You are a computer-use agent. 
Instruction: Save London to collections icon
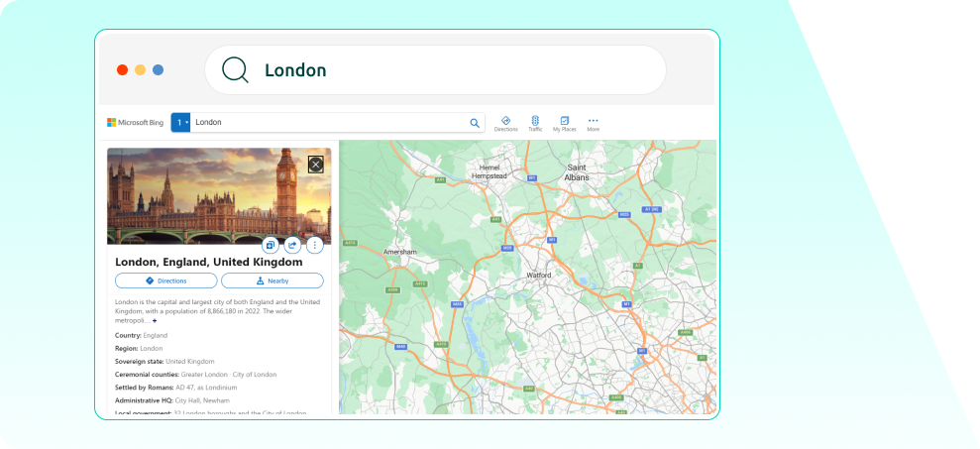[x=270, y=245]
